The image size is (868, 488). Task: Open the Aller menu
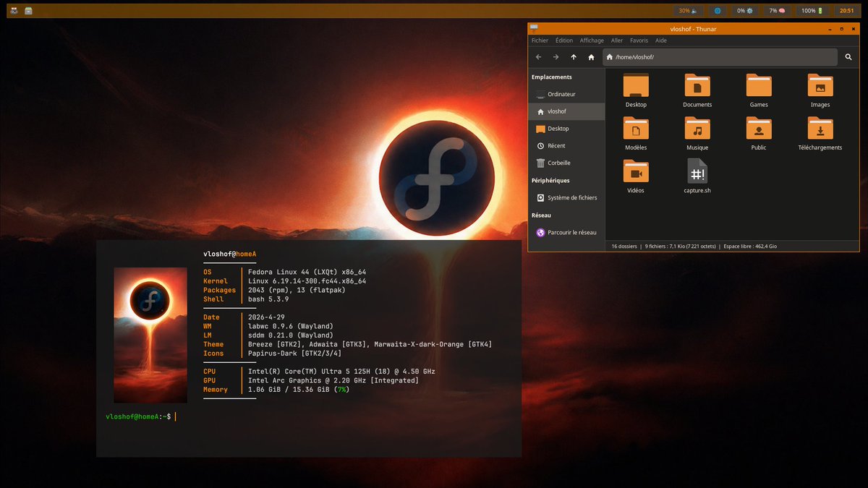[616, 40]
